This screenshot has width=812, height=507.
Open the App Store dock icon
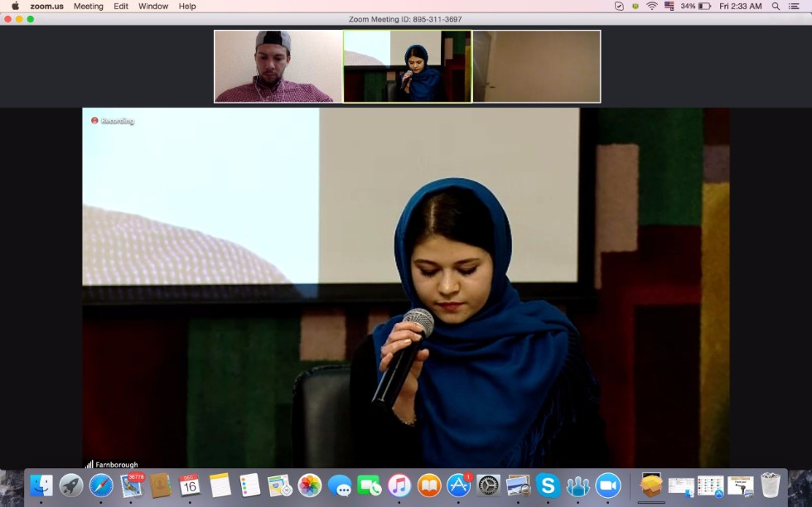click(x=458, y=485)
